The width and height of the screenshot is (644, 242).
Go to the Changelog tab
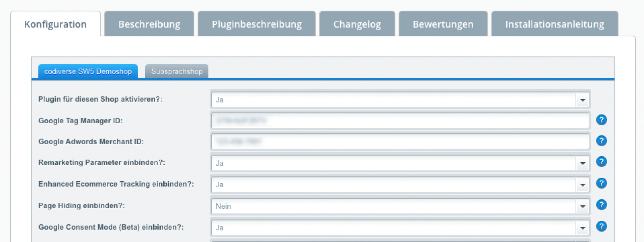pos(357,24)
